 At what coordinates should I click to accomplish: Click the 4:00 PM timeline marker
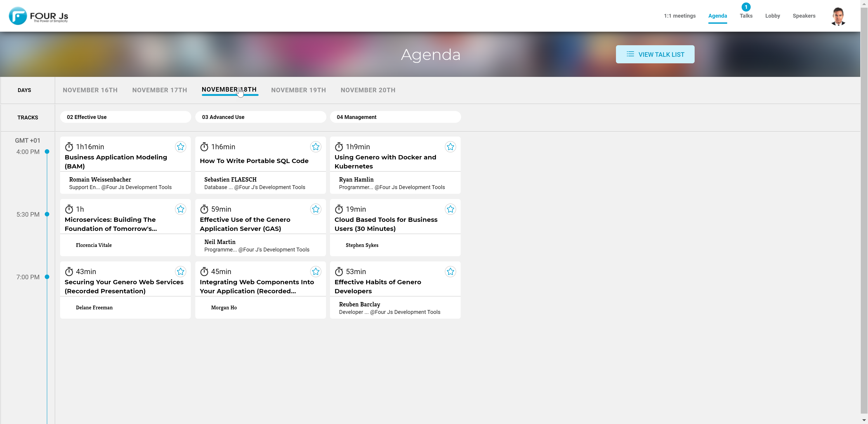coord(47,152)
